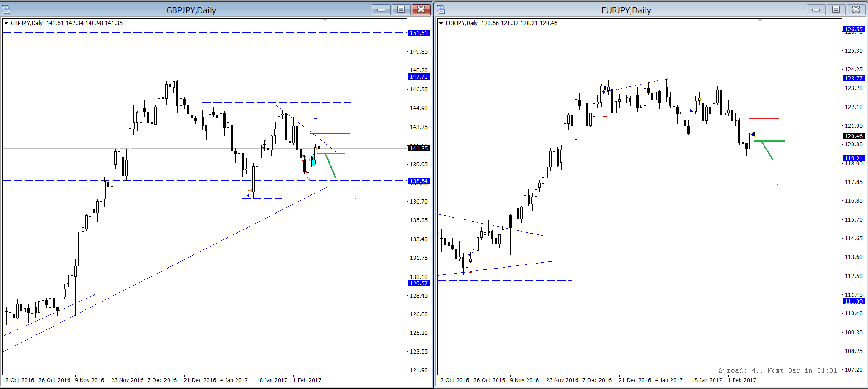Expand the GBPJPY,Daily chart header arrow
This screenshot has width=868, height=389.
coord(6,23)
